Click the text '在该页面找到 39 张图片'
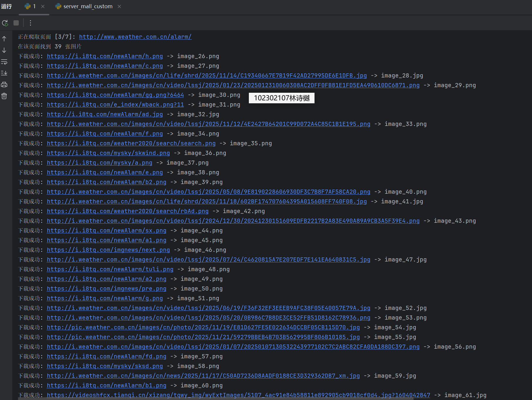 (x=50, y=46)
